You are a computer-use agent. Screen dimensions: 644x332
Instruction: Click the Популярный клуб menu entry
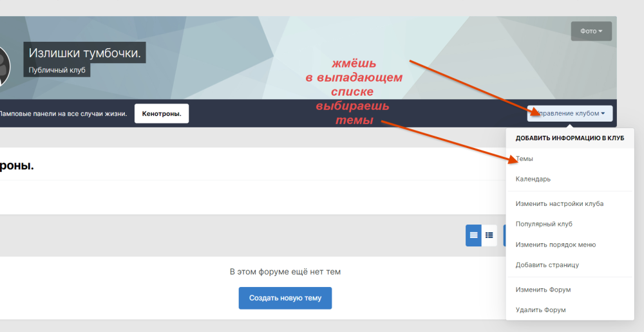[x=544, y=224]
